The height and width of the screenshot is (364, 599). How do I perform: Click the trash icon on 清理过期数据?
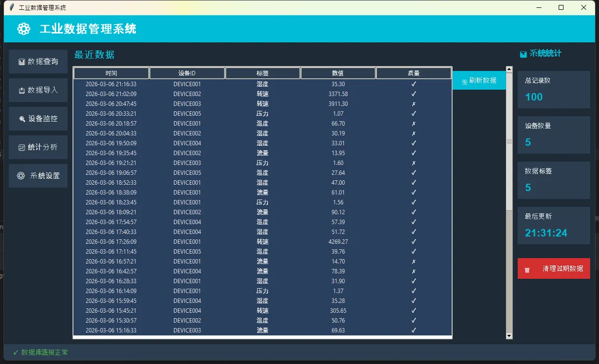click(527, 270)
